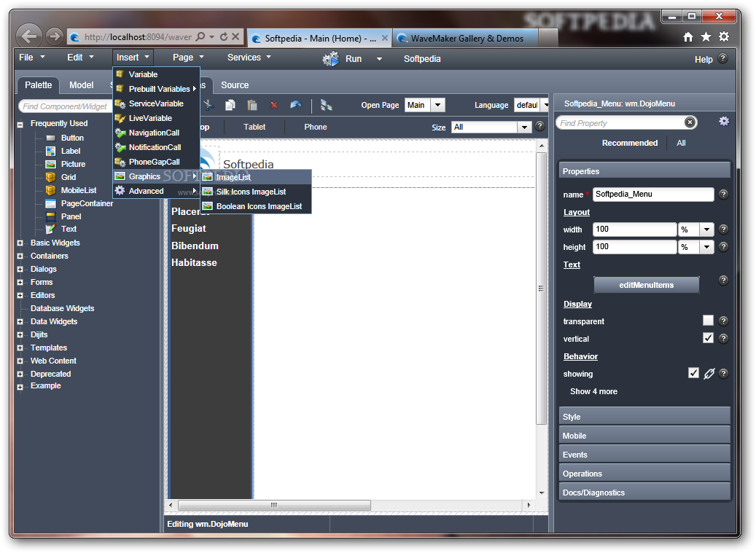Toggle the showing checkbox
Viewport: 756px width, 553px height.
693,373
